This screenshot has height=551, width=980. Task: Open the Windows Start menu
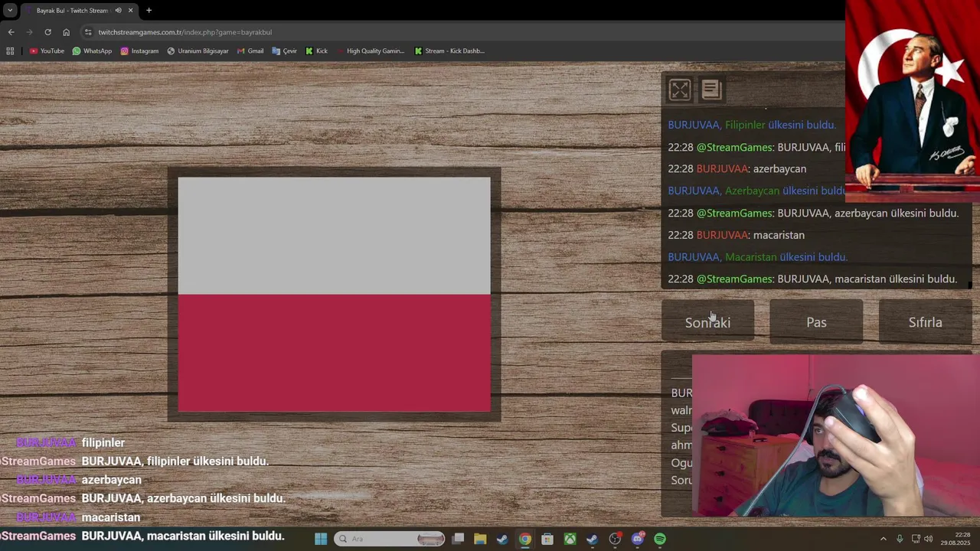coord(321,539)
